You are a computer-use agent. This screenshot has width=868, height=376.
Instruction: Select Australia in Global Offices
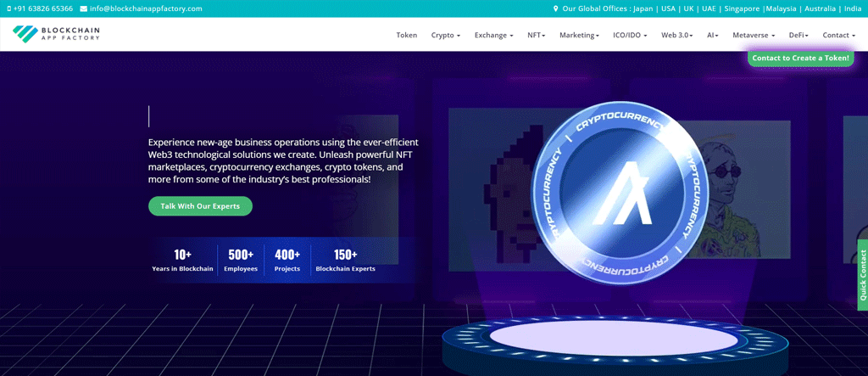[x=821, y=8]
